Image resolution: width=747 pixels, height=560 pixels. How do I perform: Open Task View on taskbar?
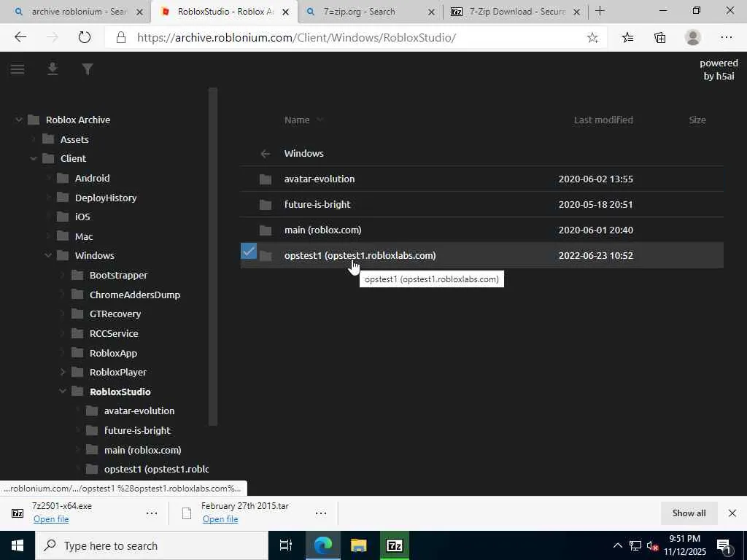[286, 545]
